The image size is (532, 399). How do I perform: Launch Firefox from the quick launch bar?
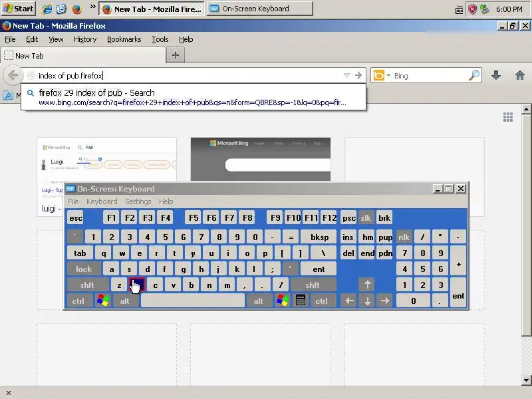[77, 9]
